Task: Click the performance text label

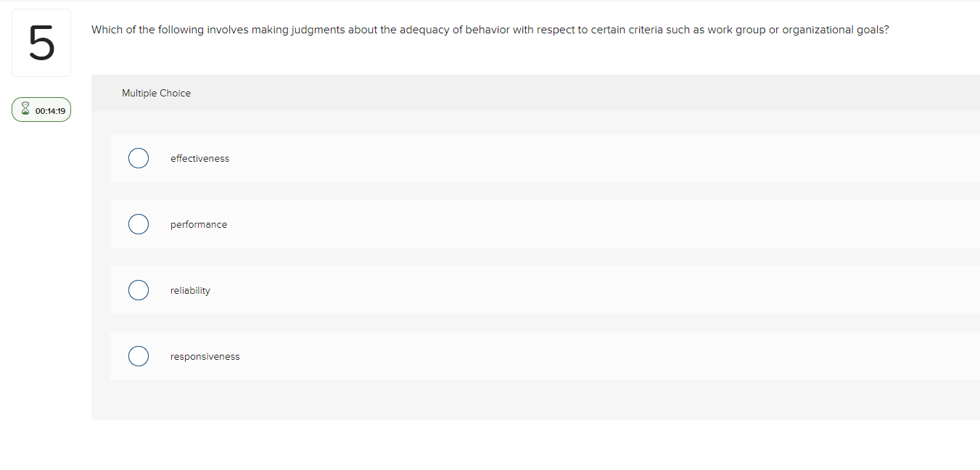Action: tap(198, 224)
